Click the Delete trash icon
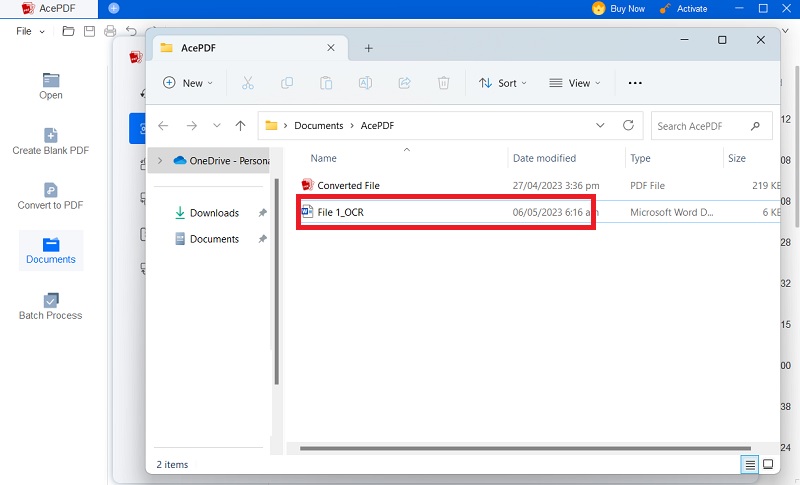The image size is (800, 485). point(443,83)
